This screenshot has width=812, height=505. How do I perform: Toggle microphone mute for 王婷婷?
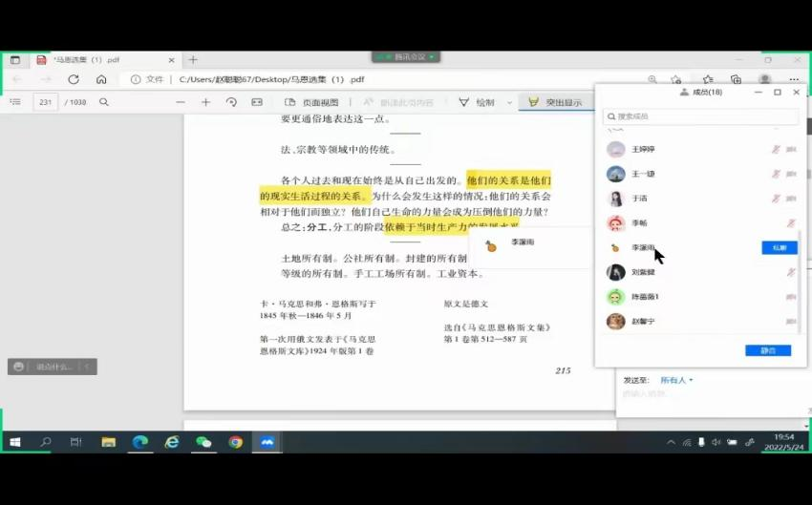[x=776, y=149]
